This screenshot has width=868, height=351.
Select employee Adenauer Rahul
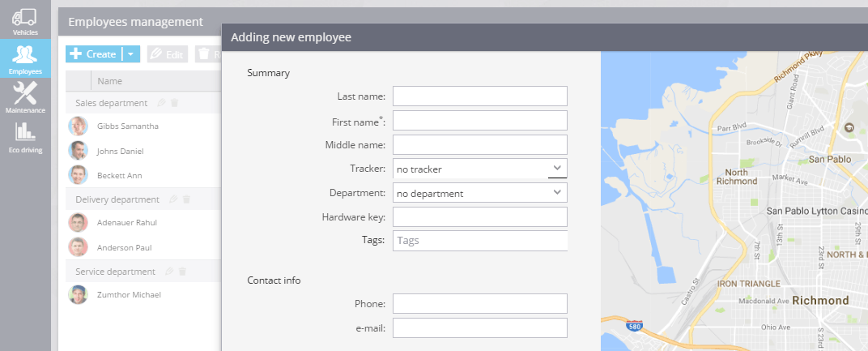click(x=127, y=222)
